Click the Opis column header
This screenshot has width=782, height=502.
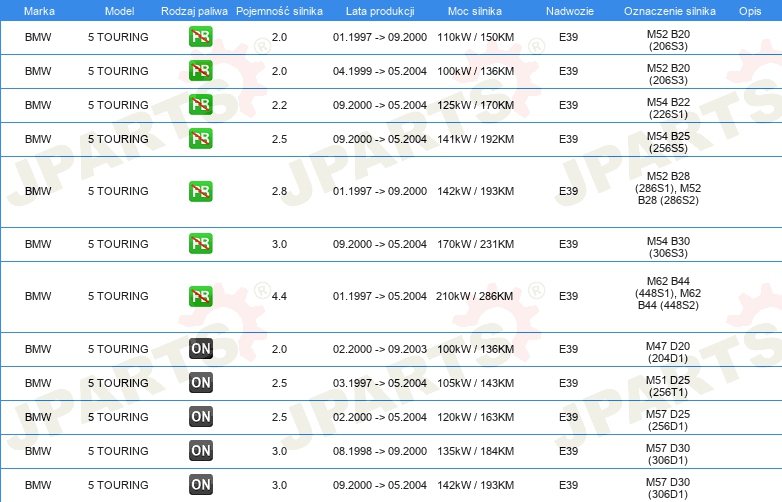[x=750, y=11]
